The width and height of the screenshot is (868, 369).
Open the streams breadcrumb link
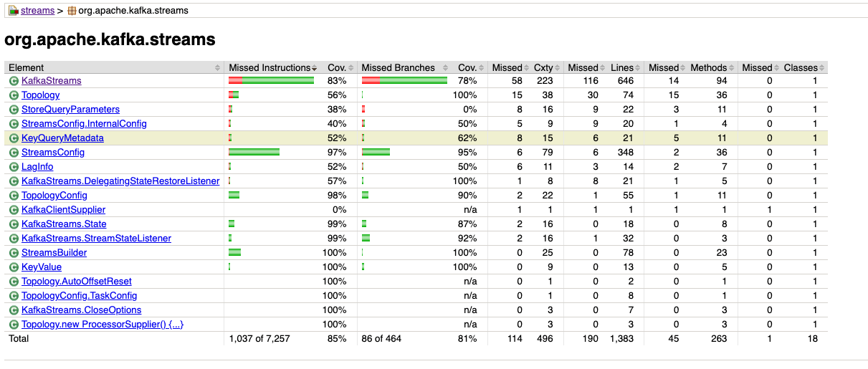[37, 11]
